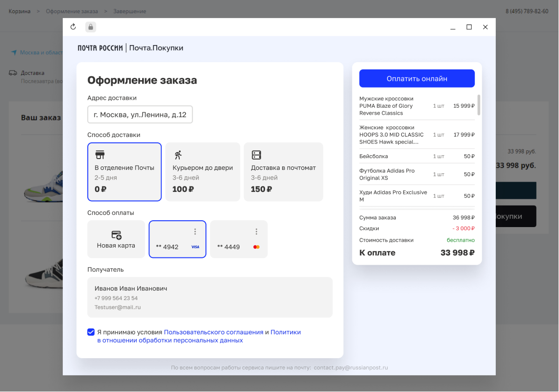Viewport: 559px width, 392px height.
Task: Click the Mastercard logo on card 4449
Action: pos(256,247)
